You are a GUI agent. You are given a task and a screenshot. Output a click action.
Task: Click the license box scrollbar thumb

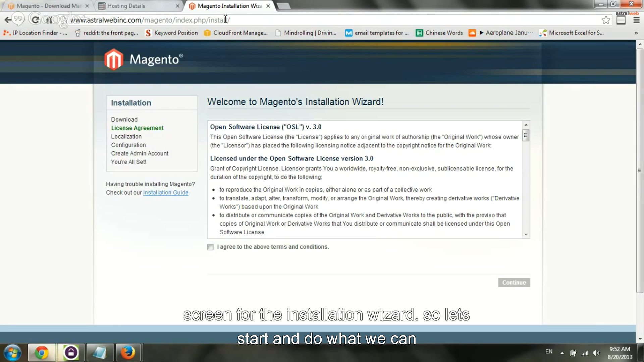tap(526, 135)
